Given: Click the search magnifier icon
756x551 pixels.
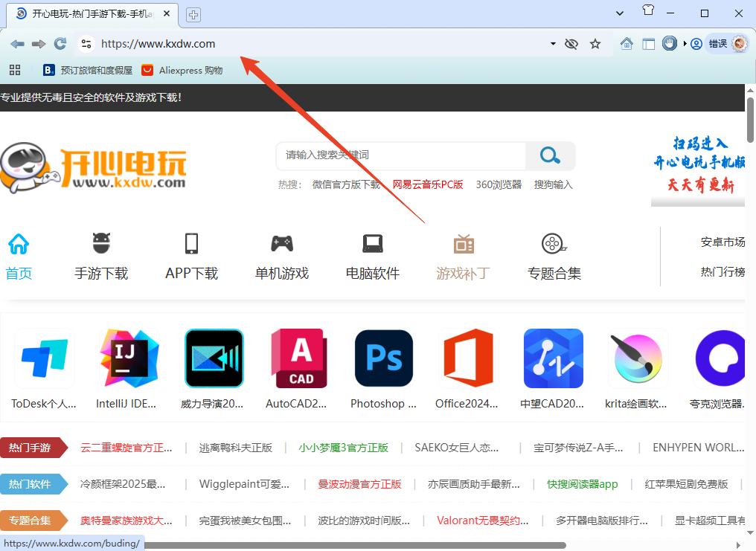Looking at the screenshot, I should coord(550,155).
